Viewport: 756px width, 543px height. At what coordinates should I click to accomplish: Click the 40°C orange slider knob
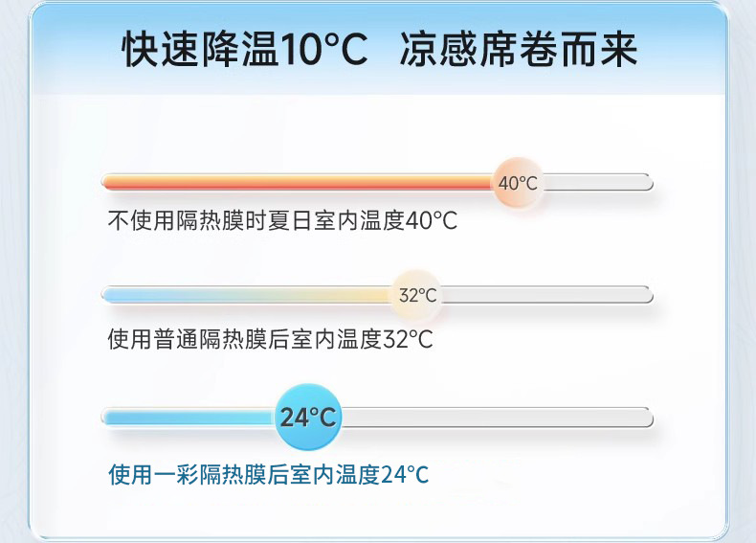tap(518, 183)
